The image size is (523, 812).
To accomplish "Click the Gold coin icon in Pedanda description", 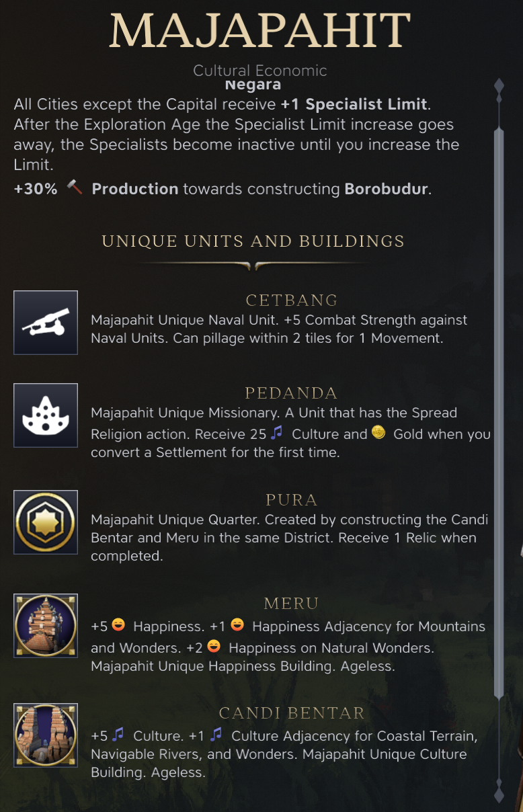I will (x=378, y=434).
